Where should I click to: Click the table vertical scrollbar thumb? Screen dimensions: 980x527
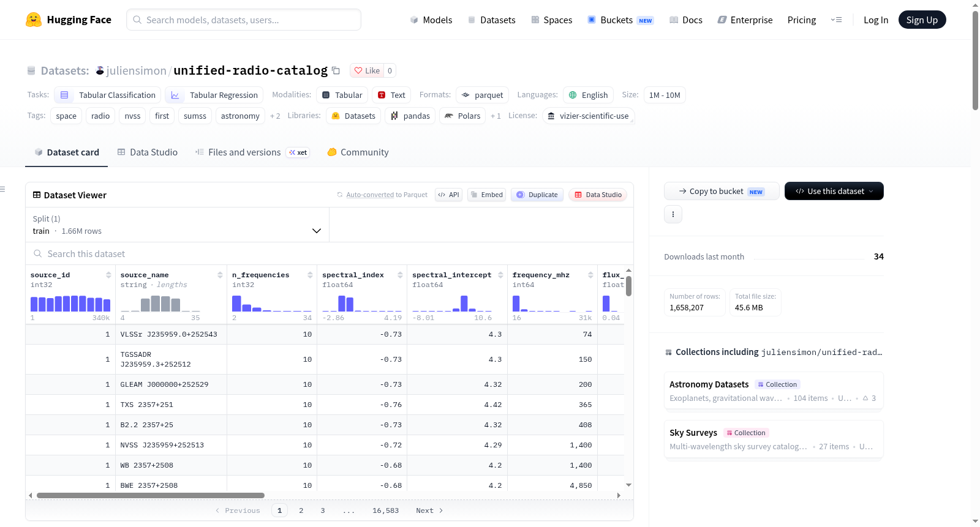coord(628,286)
